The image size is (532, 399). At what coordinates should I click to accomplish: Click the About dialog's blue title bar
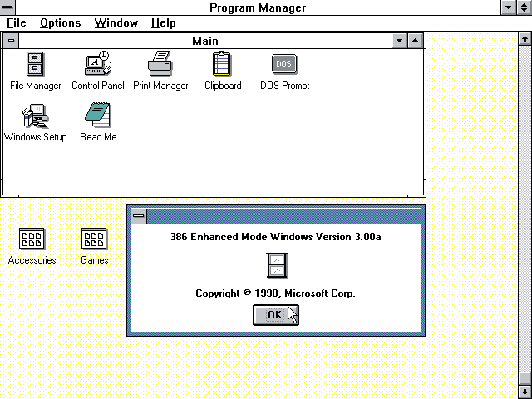pos(283,216)
